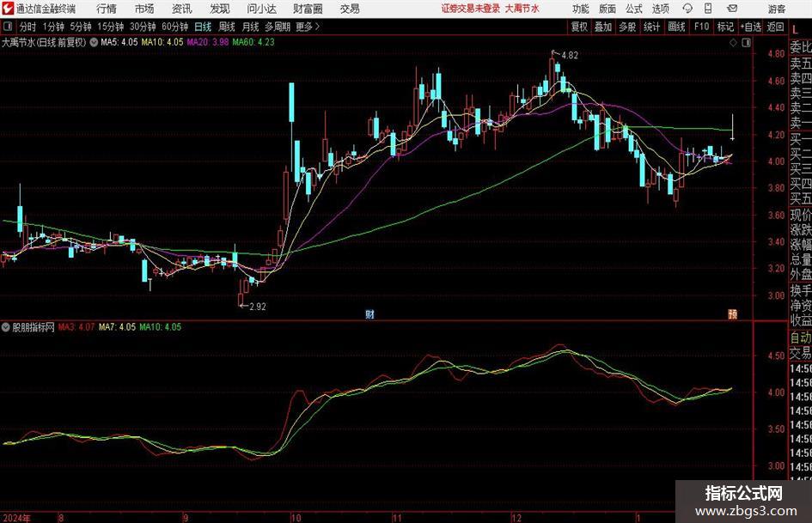Open the 版面 menu
Screen dimensions: 812x523
(x=607, y=9)
